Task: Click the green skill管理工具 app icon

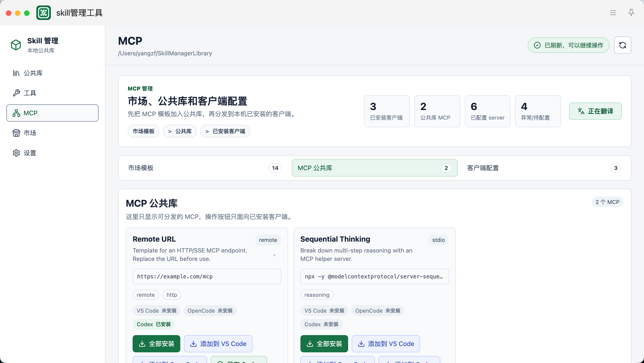Action: click(44, 13)
